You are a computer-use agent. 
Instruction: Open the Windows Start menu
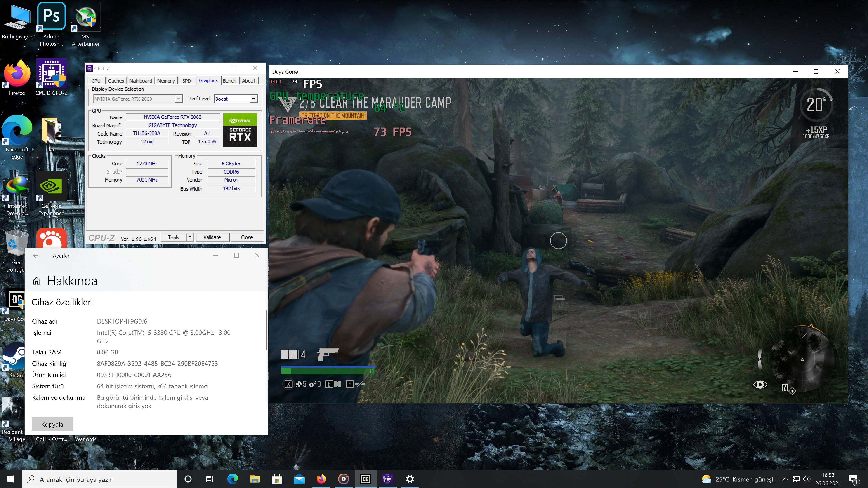[11, 479]
